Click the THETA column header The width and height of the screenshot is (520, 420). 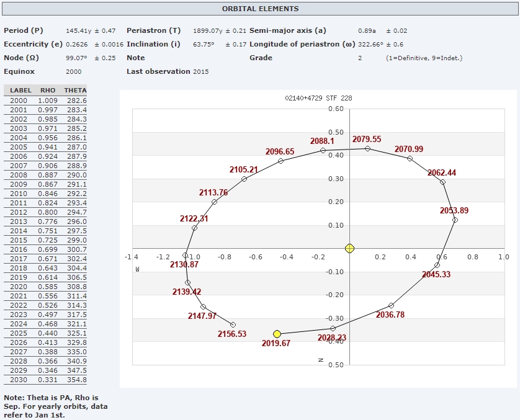click(75, 91)
